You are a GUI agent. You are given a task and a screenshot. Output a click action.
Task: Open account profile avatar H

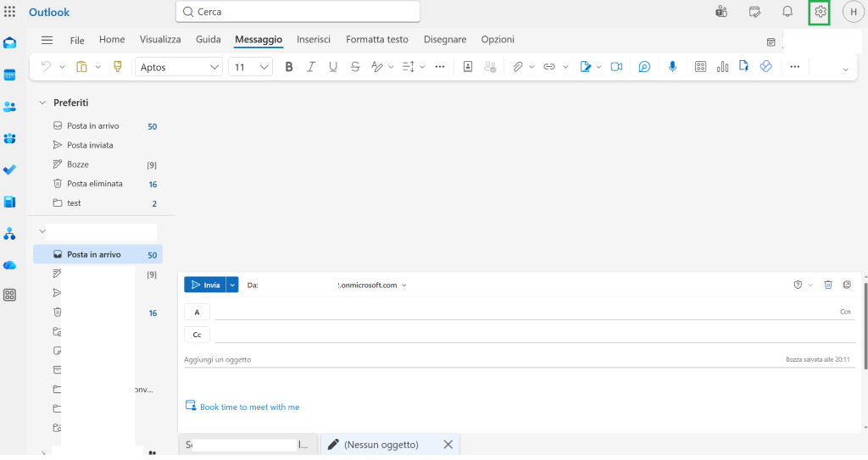click(x=854, y=12)
